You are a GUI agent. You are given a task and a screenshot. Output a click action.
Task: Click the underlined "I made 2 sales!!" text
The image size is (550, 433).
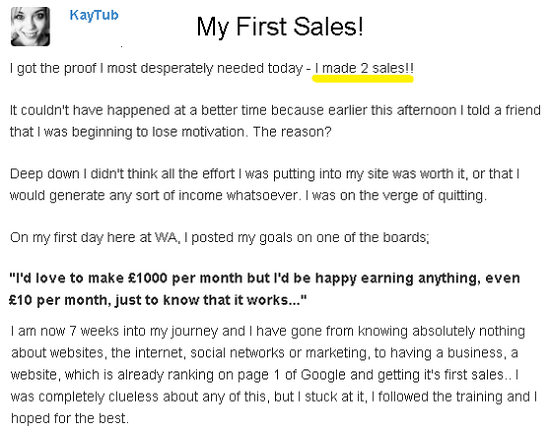364,68
